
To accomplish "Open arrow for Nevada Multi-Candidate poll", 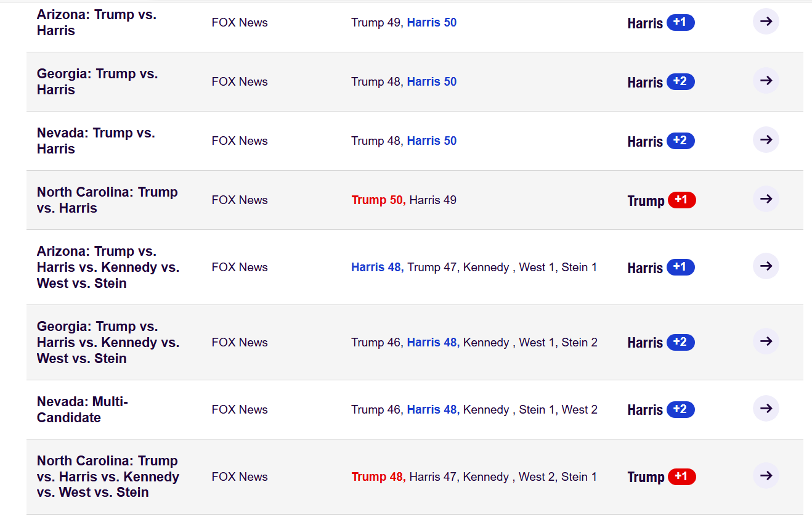I will click(x=766, y=409).
